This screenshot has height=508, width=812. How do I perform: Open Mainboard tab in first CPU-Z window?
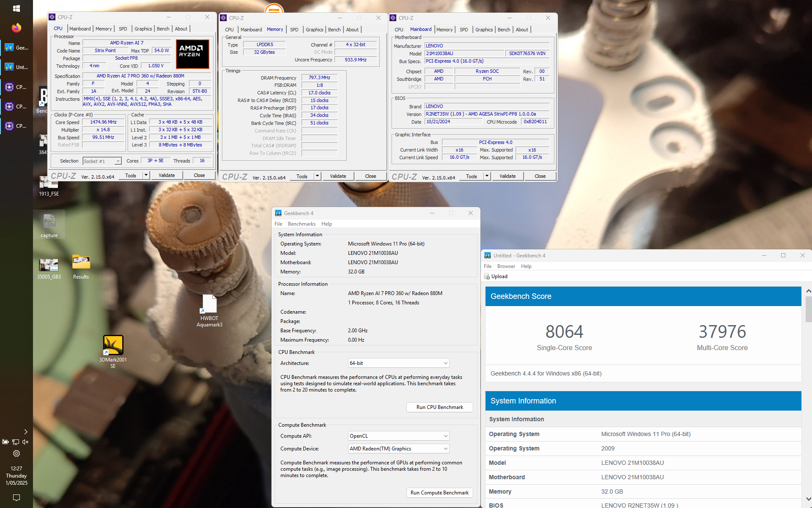coord(80,29)
